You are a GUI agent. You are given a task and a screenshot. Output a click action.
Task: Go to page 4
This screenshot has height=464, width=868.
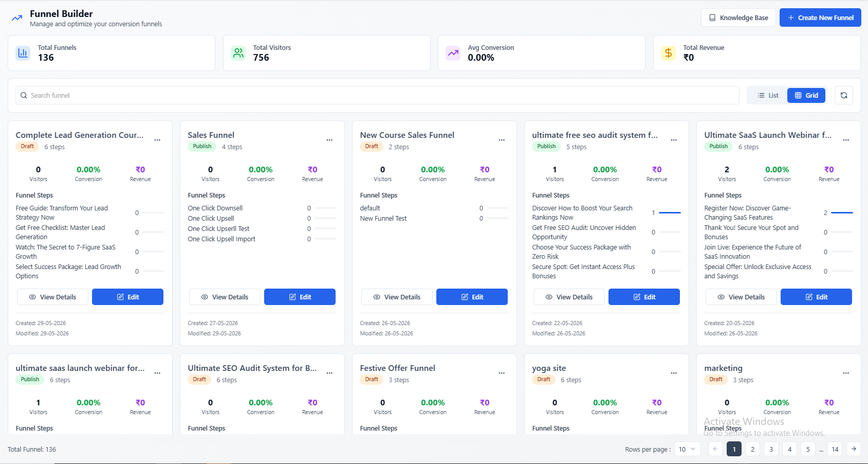coord(789,449)
